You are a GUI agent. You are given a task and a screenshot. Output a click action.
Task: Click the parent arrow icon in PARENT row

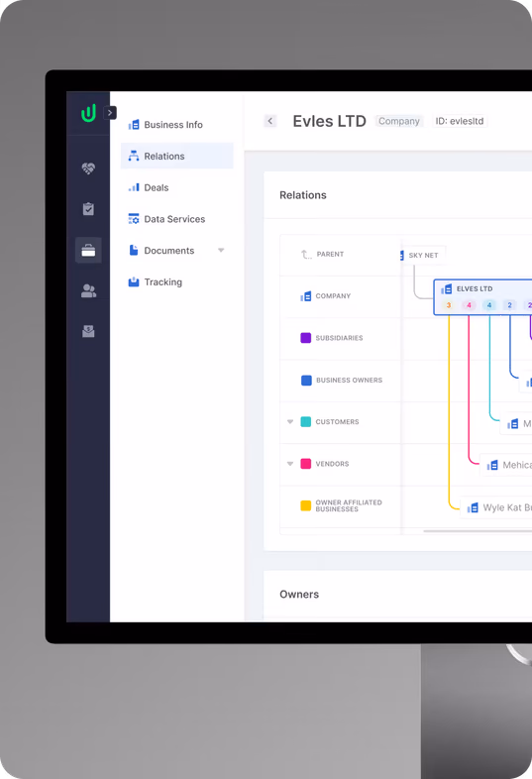[306, 255]
